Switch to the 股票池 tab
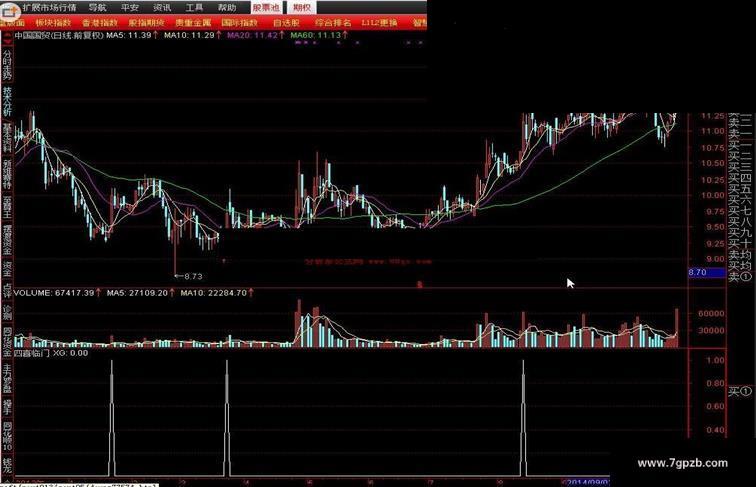Viewport: 756px width, 487px height. (266, 7)
